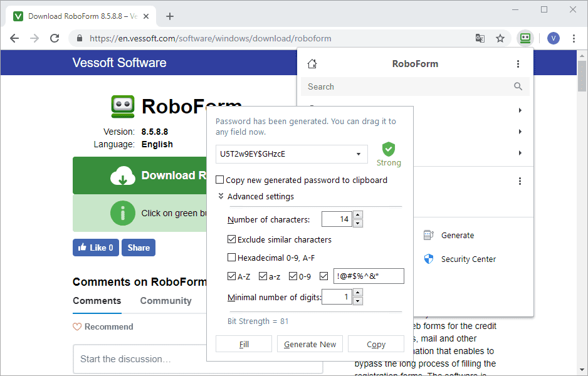Image resolution: width=588 pixels, height=376 pixels.
Task: Click the green Download button
Action: [140, 175]
